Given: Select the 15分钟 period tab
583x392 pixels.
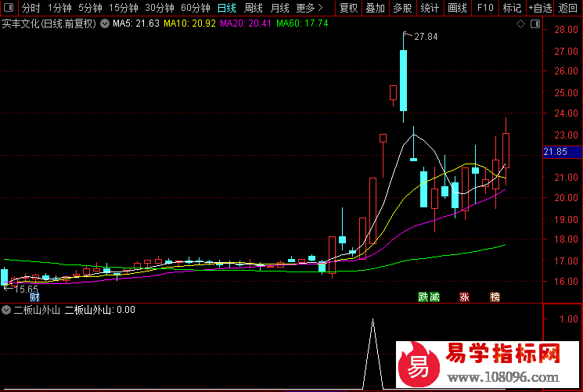Looking at the screenshot, I should pos(123,8).
